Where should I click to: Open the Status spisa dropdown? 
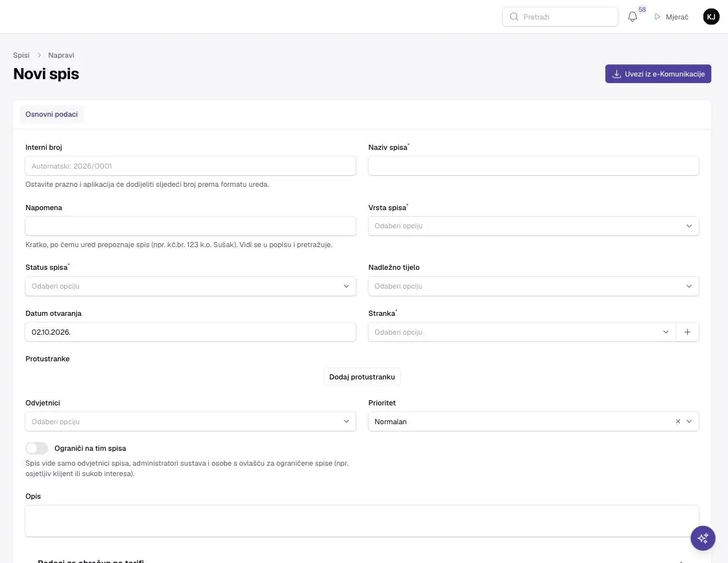(190, 286)
